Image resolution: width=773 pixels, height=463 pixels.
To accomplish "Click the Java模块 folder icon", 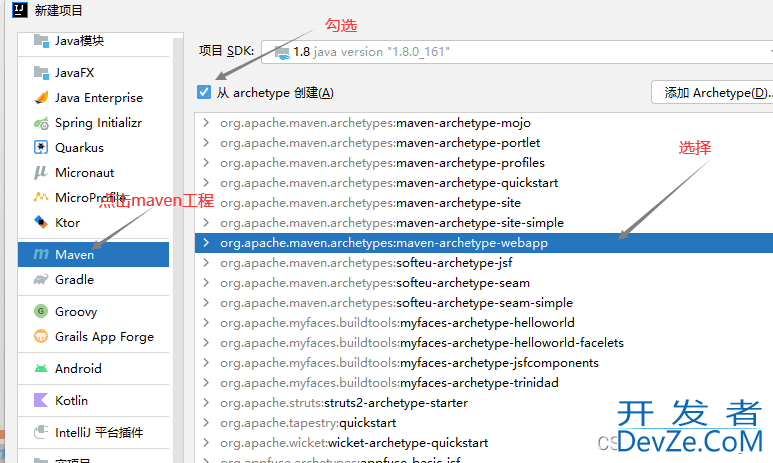I will 41,41.
